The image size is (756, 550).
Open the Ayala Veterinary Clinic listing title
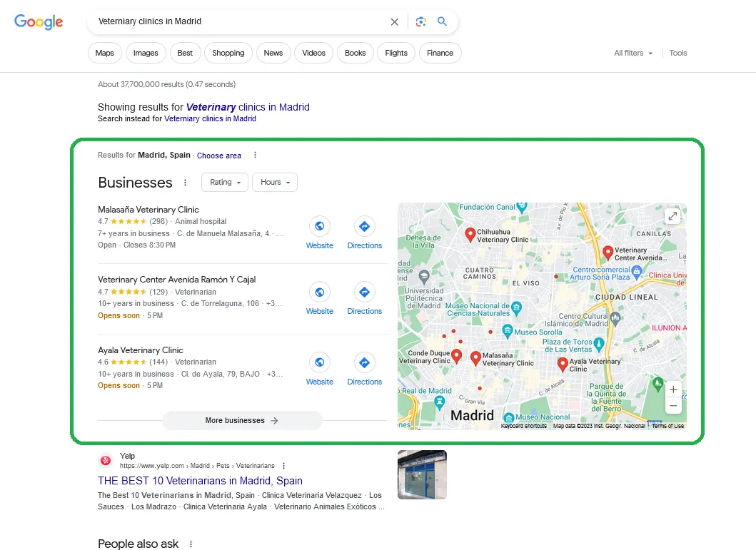pyautogui.click(x=141, y=350)
